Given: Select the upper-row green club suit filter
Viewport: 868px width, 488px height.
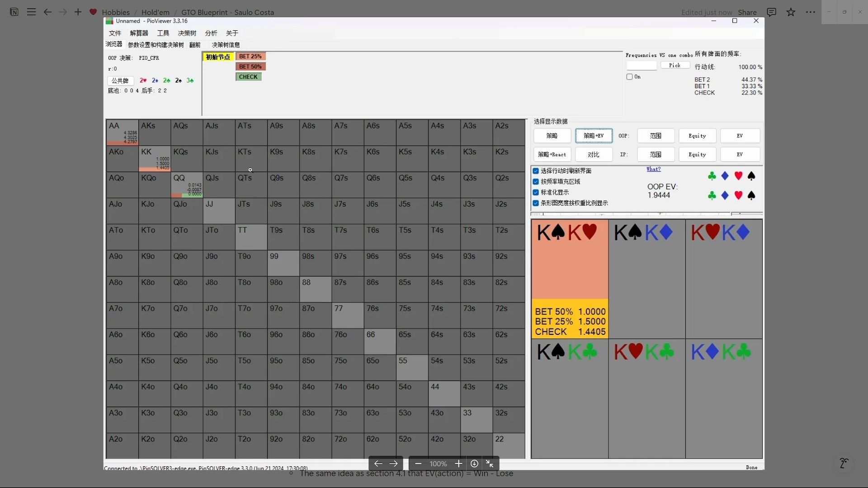Looking at the screenshot, I should 712,176.
